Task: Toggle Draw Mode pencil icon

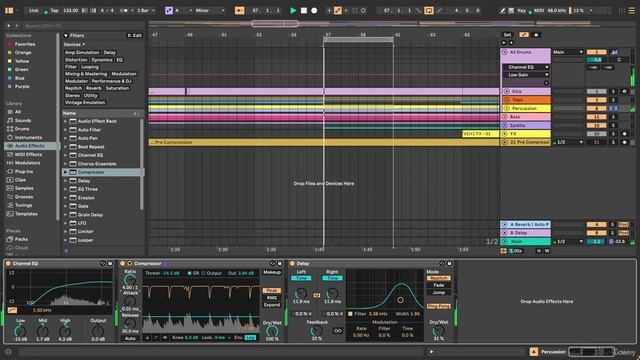Action: tap(502, 11)
